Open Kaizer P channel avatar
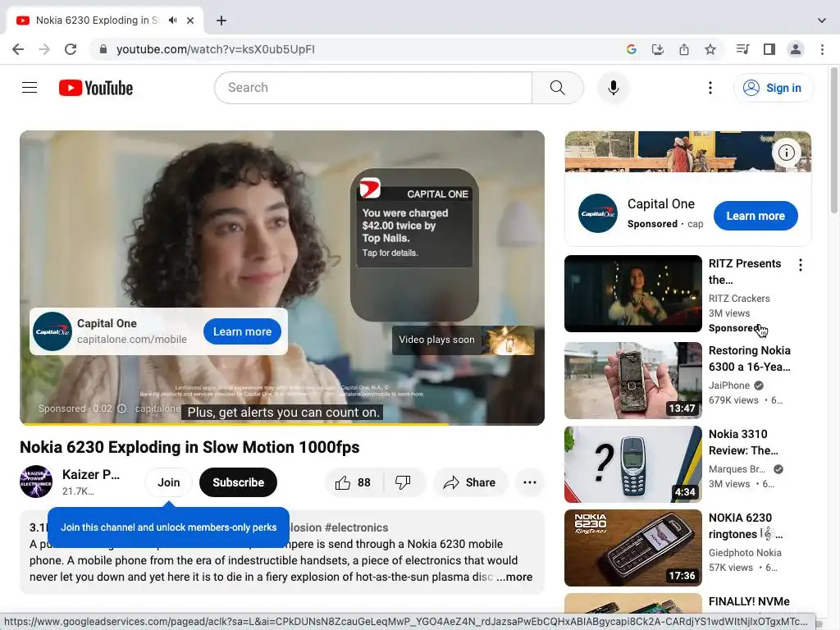The image size is (840, 630). [x=36, y=482]
